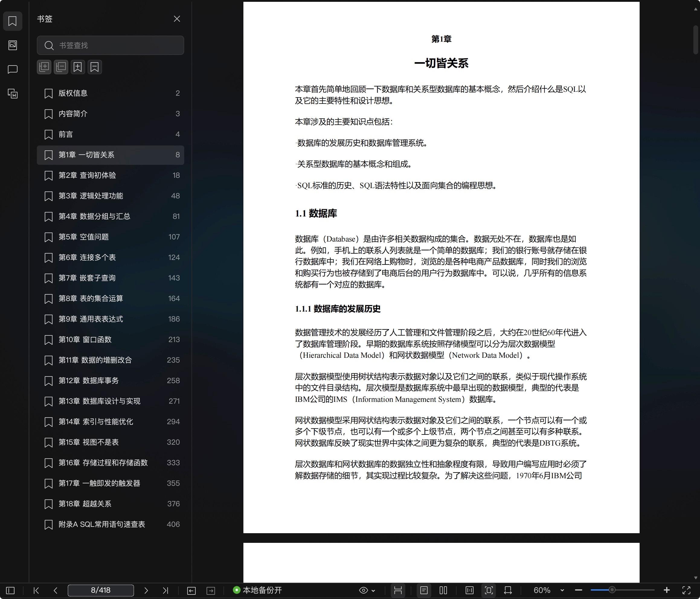
Task: Zoom out with the minus button
Action: (578, 590)
